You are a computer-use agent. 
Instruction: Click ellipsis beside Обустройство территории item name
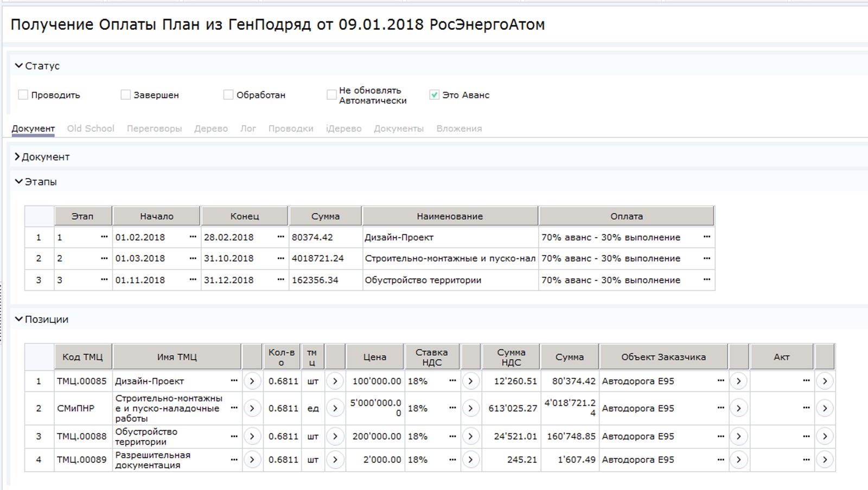coord(234,436)
